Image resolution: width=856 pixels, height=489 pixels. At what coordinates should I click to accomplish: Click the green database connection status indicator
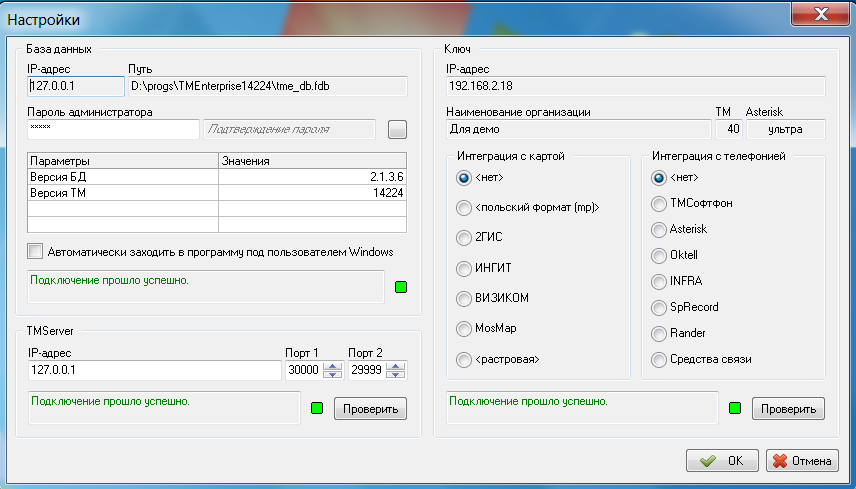click(x=401, y=288)
